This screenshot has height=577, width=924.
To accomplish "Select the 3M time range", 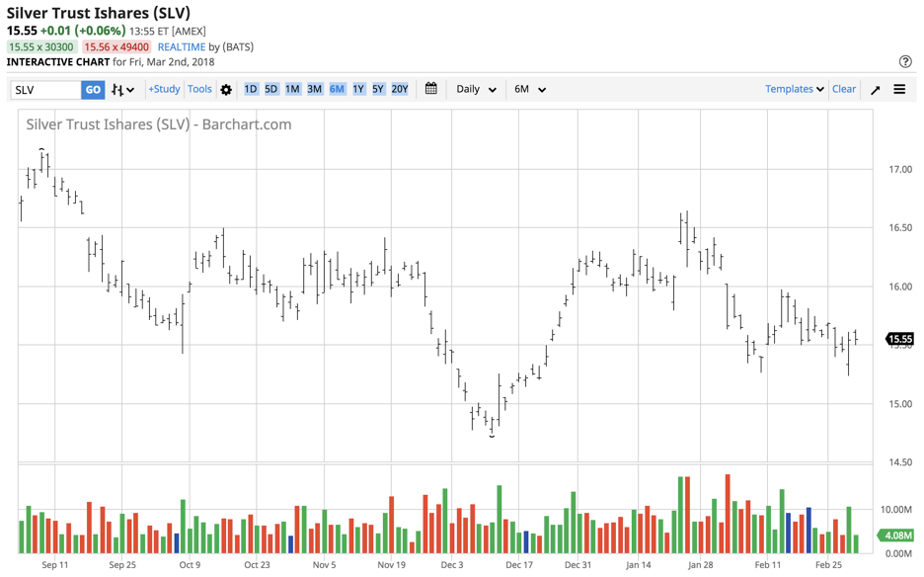I will [x=315, y=89].
